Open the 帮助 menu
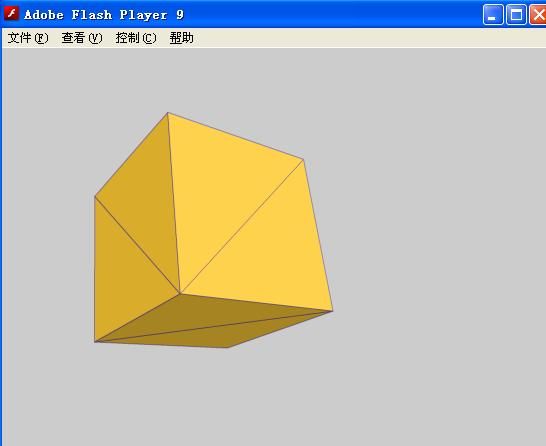The height and width of the screenshot is (446, 546). (181, 38)
